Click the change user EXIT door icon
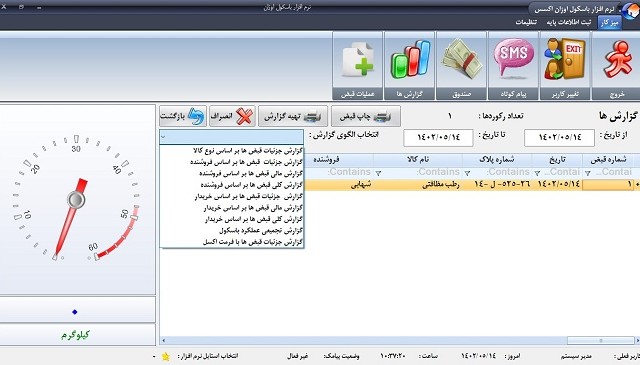The width and height of the screenshot is (640, 365). click(565, 59)
